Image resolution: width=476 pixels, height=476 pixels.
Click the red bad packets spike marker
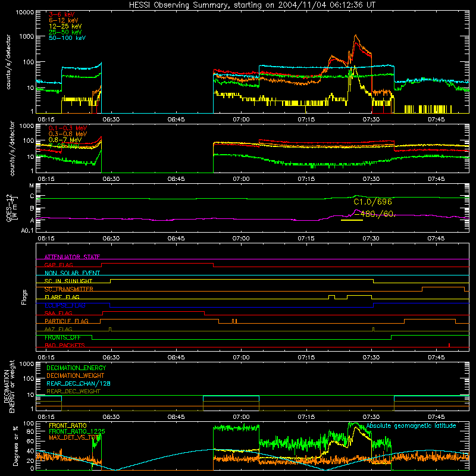pyautogui.click(x=449, y=345)
